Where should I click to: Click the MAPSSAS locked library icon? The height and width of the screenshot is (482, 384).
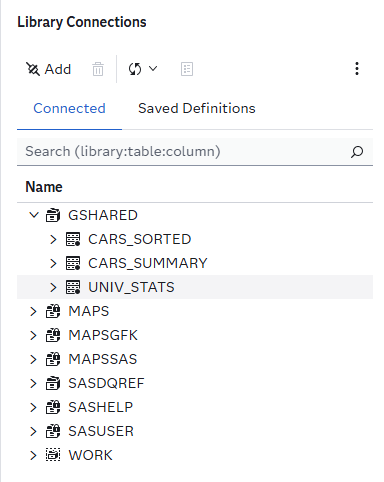pos(53,359)
